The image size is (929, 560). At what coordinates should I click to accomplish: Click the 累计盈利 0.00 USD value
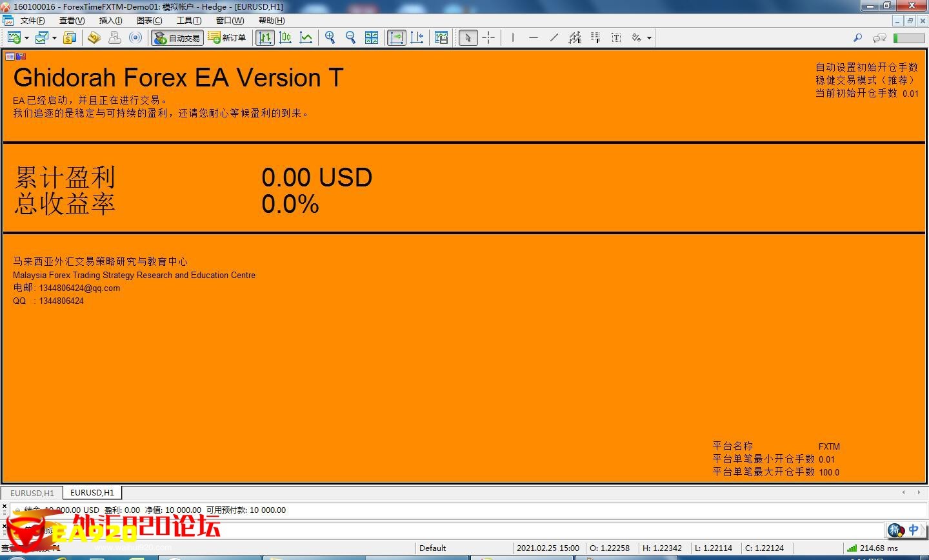click(x=317, y=177)
